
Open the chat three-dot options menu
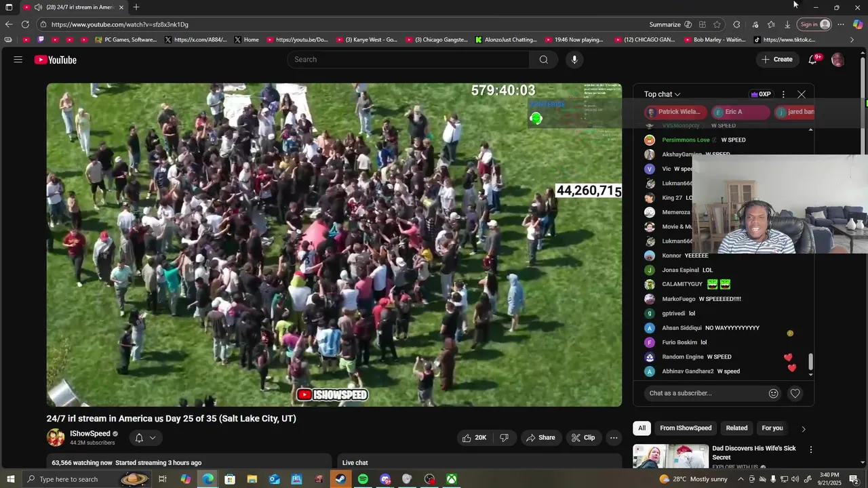click(783, 94)
